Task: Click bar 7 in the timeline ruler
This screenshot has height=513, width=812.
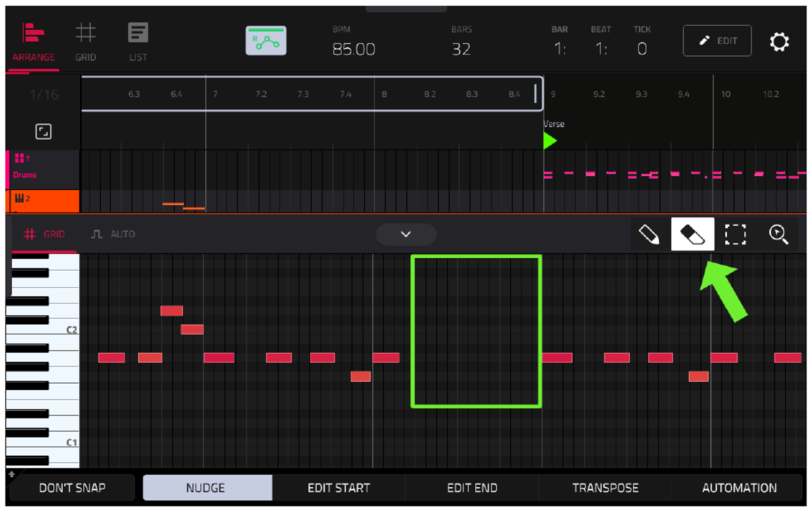Action: coord(215,94)
